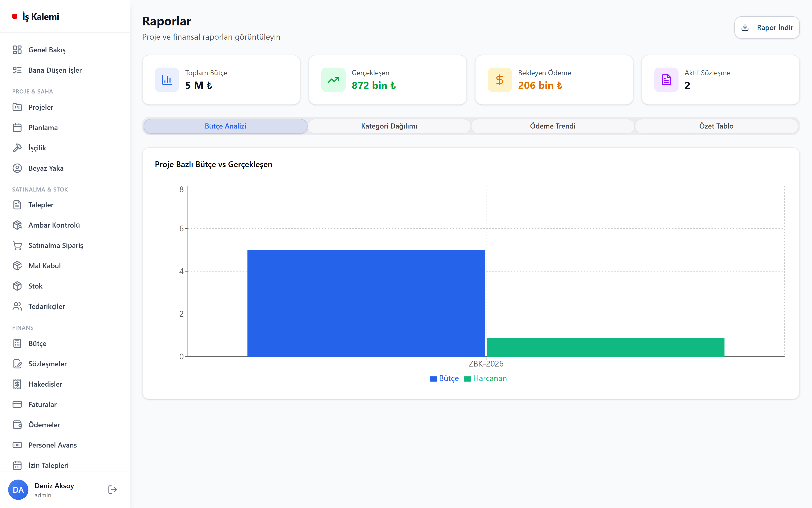Image resolution: width=812 pixels, height=508 pixels.
Task: Click the blue Bütçe bar in chart
Action: (366, 303)
